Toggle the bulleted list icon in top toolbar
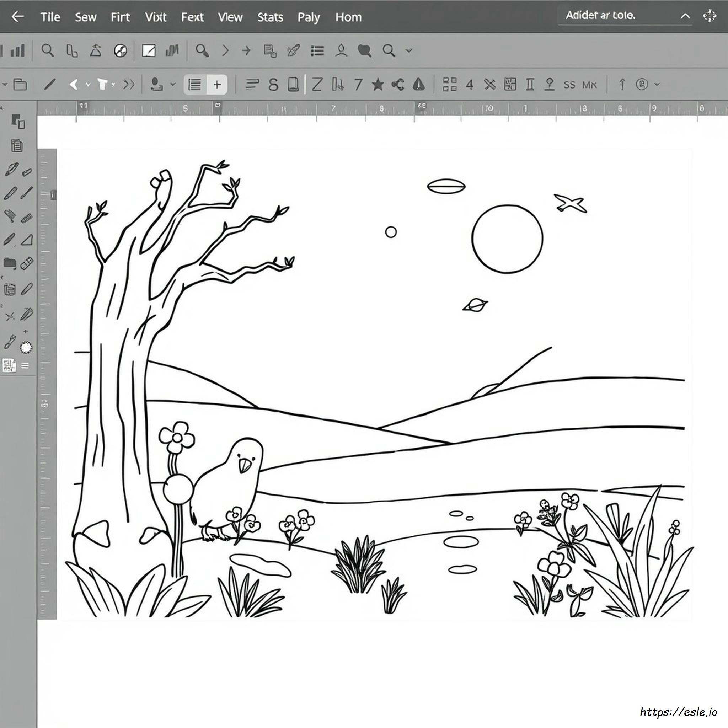This screenshot has height=728, width=728. click(x=317, y=51)
